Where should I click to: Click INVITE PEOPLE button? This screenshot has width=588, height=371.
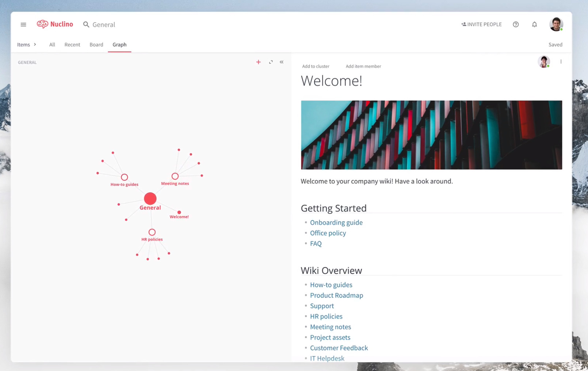coord(481,24)
